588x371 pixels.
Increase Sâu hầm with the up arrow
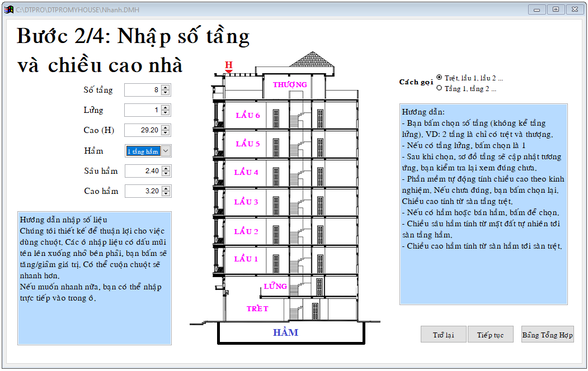pos(166,168)
